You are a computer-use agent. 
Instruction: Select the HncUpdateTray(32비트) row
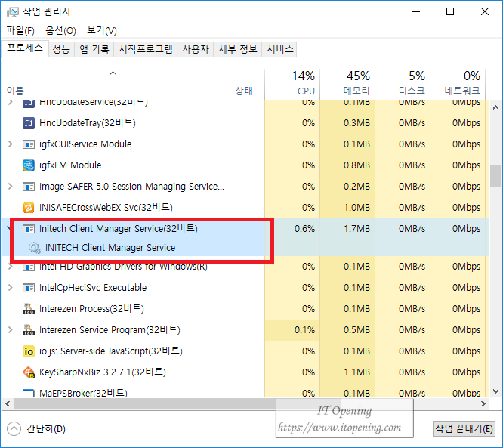(245, 123)
